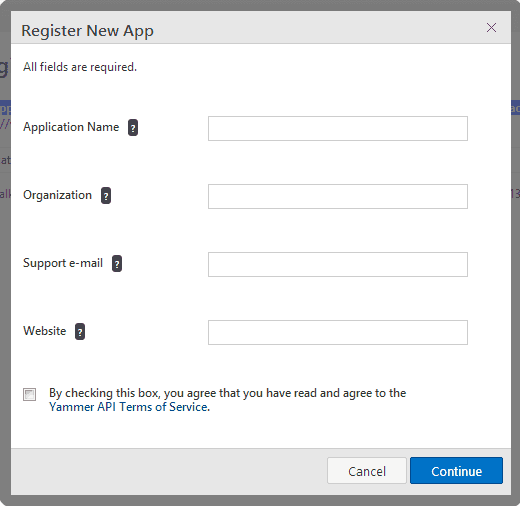Select the 'Register New App' dialog title
Screen dimensions: 520x506
click(87, 31)
